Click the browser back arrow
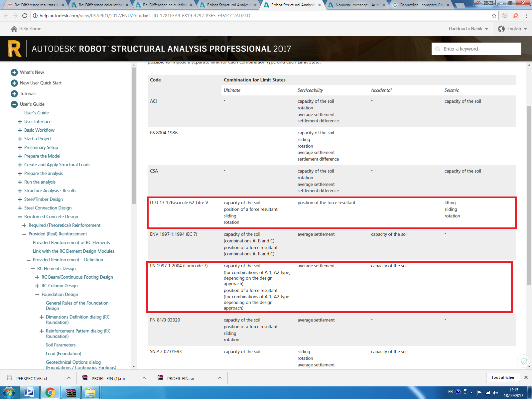Screen dimensions: 532x399 tap(6, 16)
